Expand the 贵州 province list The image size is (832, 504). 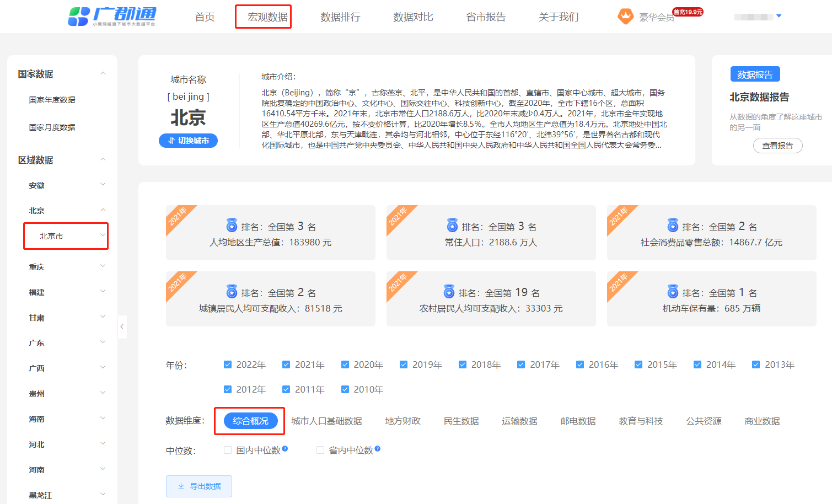click(103, 393)
